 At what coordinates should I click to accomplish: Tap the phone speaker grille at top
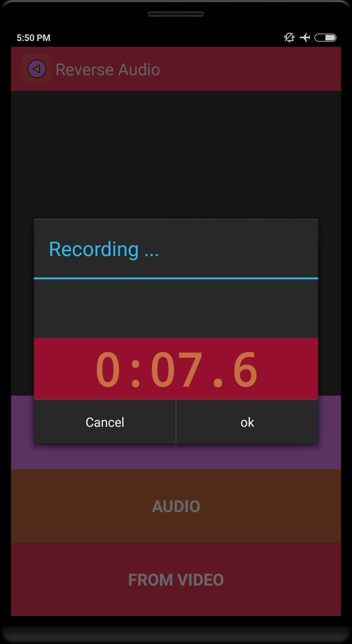click(176, 14)
